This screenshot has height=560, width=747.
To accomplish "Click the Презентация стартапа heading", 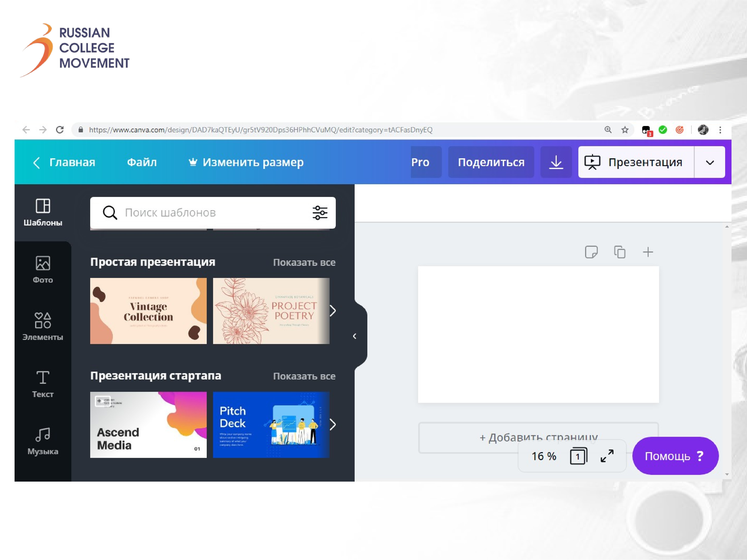I will click(x=156, y=376).
